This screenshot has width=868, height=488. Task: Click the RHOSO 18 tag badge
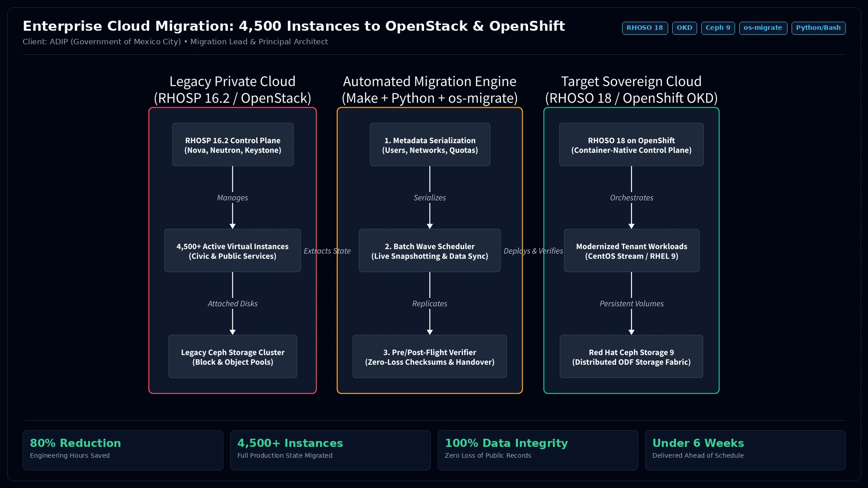pyautogui.click(x=645, y=28)
